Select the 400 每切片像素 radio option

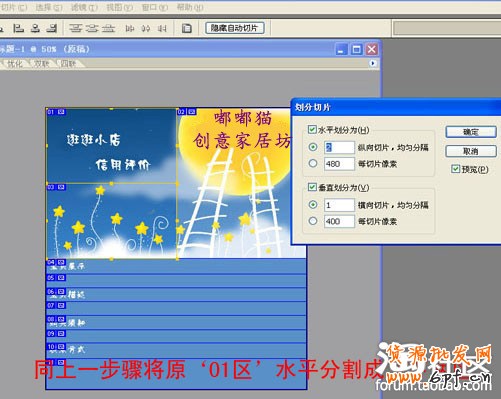click(x=313, y=221)
